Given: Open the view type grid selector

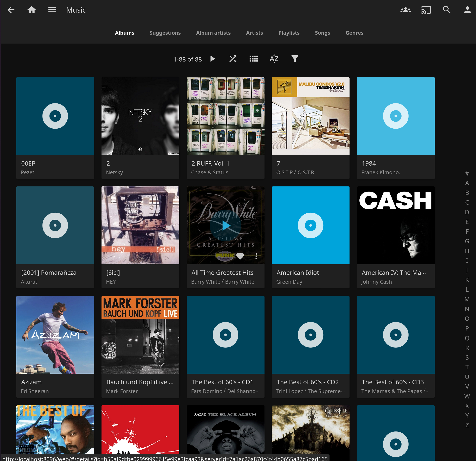Looking at the screenshot, I should tap(254, 59).
